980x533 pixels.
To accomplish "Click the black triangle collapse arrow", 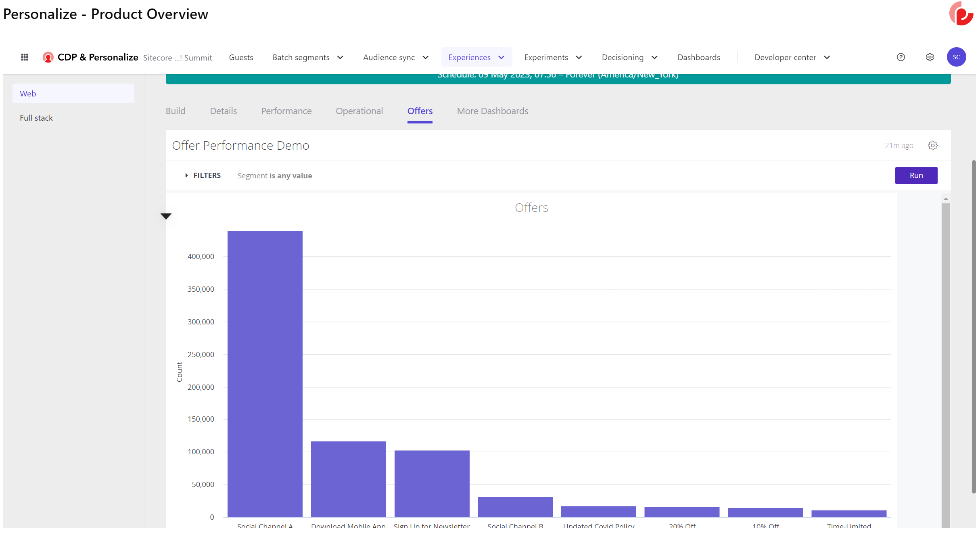I will point(166,216).
